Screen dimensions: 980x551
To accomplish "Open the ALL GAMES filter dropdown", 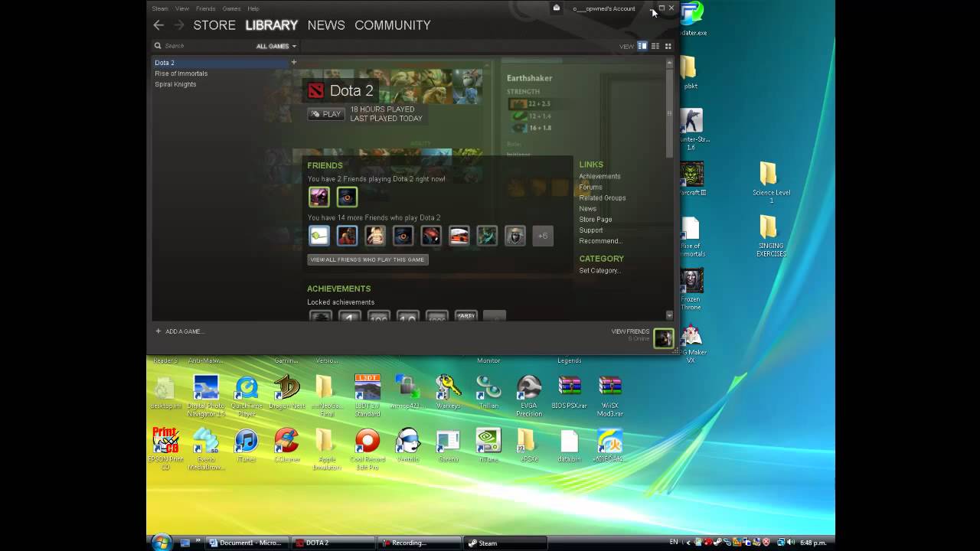I will point(276,46).
